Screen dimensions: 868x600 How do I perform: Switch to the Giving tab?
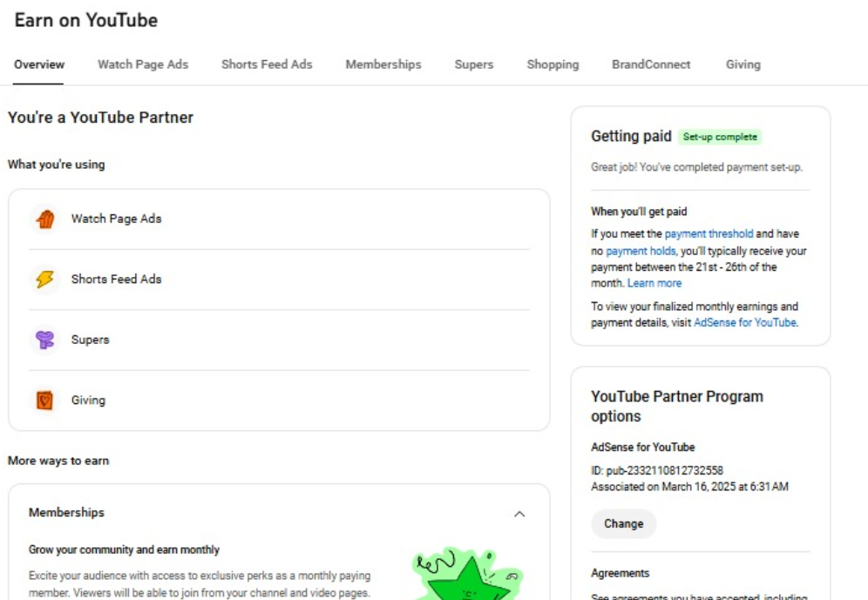point(743,64)
